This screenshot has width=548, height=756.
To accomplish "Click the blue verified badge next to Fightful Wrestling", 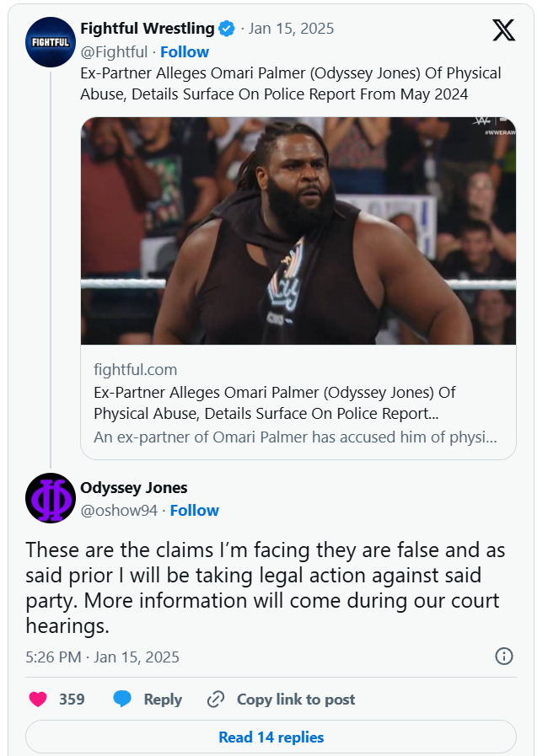I will point(227,29).
